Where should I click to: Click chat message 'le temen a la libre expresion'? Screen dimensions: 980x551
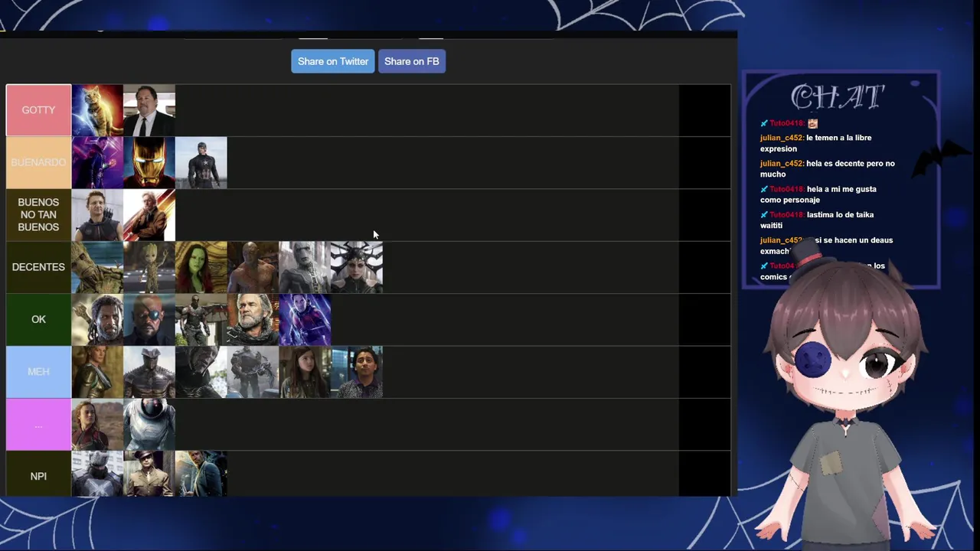(x=815, y=143)
